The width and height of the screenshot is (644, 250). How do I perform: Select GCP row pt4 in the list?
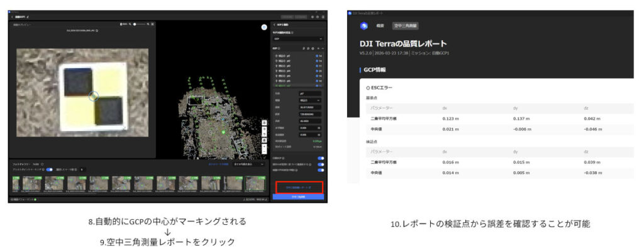299,71
